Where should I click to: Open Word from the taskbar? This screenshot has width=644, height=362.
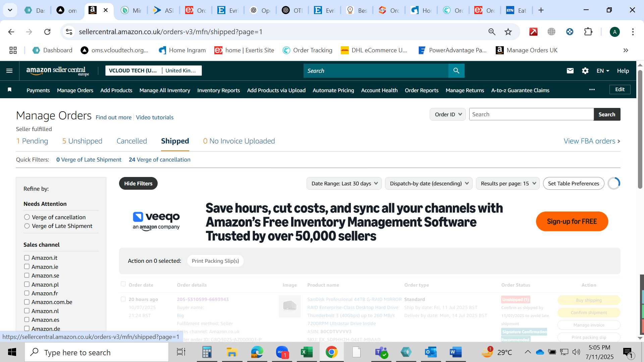click(455, 352)
